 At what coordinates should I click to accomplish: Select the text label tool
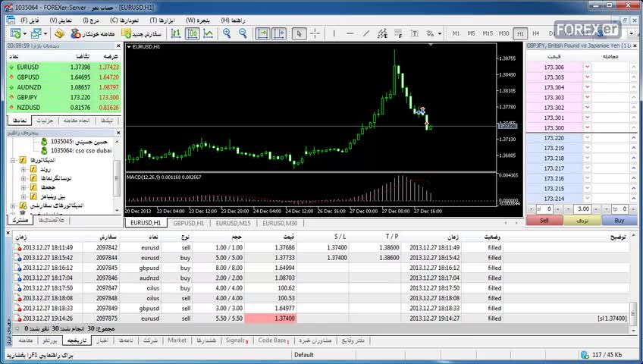pyautogui.click(x=414, y=33)
